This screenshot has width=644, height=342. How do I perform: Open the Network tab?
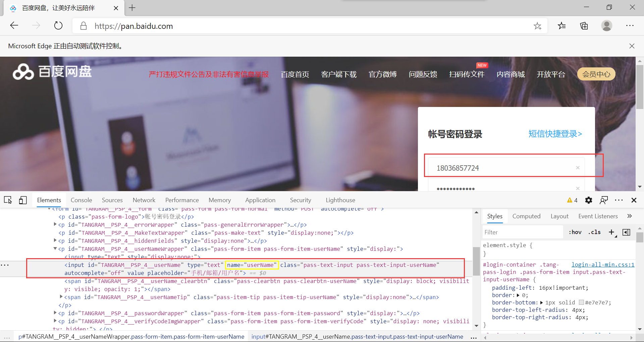click(144, 200)
